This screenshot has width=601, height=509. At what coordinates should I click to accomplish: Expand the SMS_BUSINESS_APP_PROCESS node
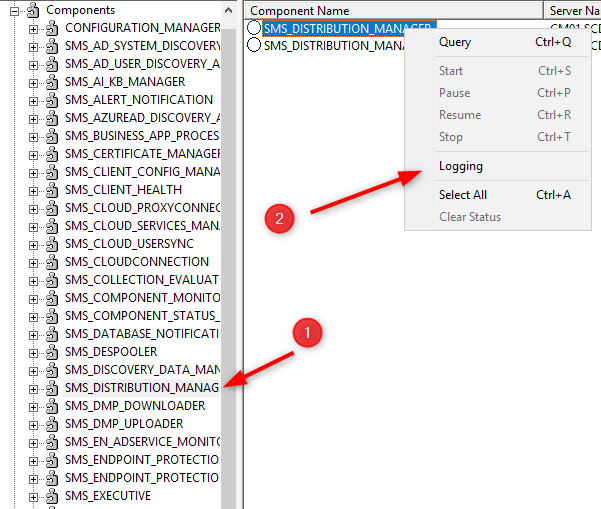click(x=33, y=137)
